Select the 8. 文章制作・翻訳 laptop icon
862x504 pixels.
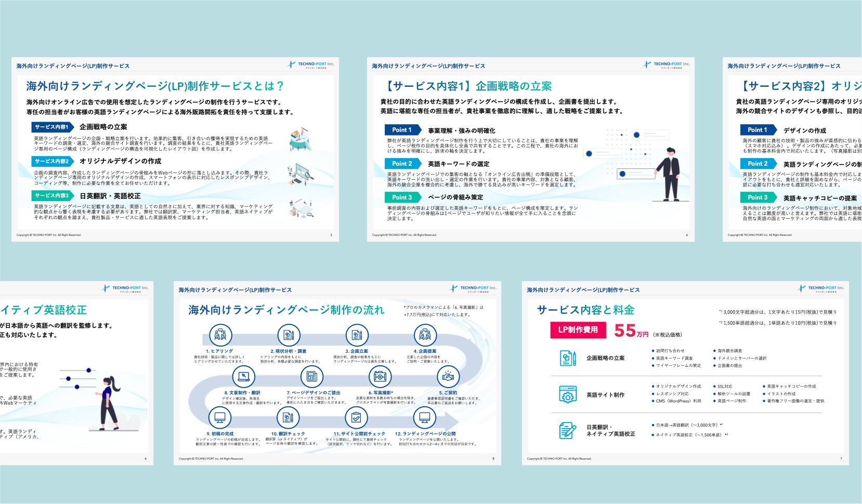coord(243,376)
